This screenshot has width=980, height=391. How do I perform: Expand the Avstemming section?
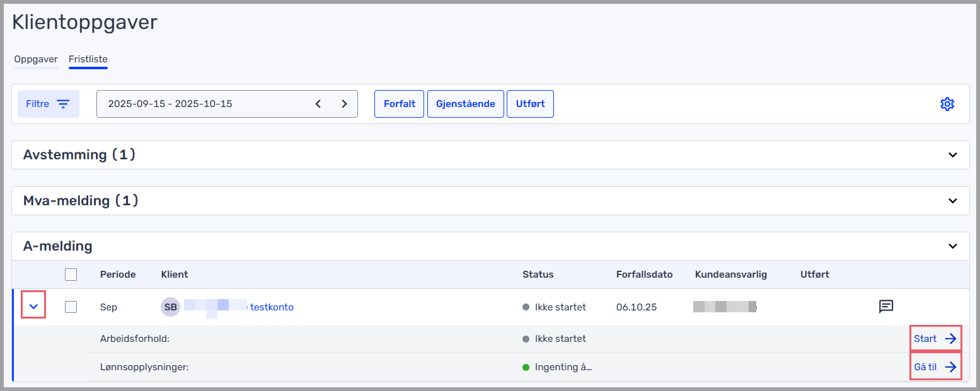pyautogui.click(x=952, y=155)
